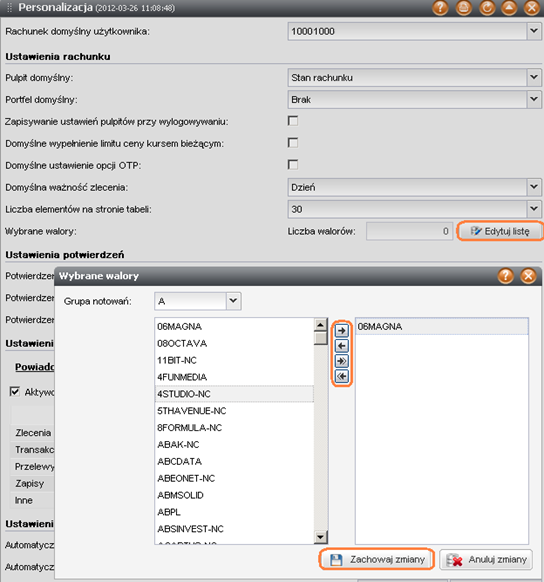Check Domyślne wypełnienie limitu ceny kursem bieżącym
This screenshot has height=582, width=544.
click(293, 143)
